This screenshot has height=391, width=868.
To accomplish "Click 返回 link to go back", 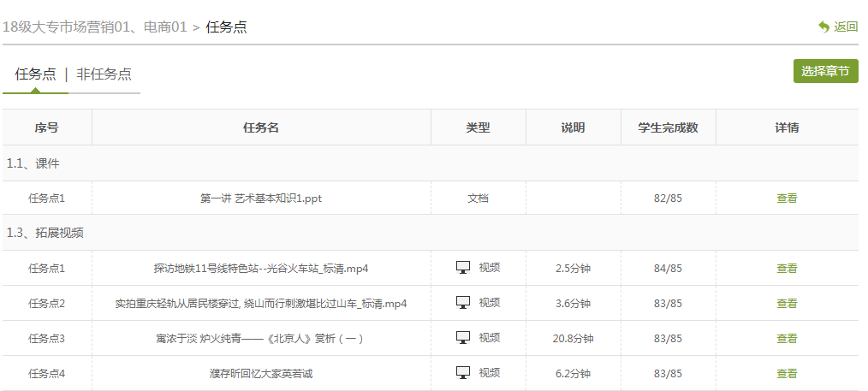I will pyautogui.click(x=846, y=27).
